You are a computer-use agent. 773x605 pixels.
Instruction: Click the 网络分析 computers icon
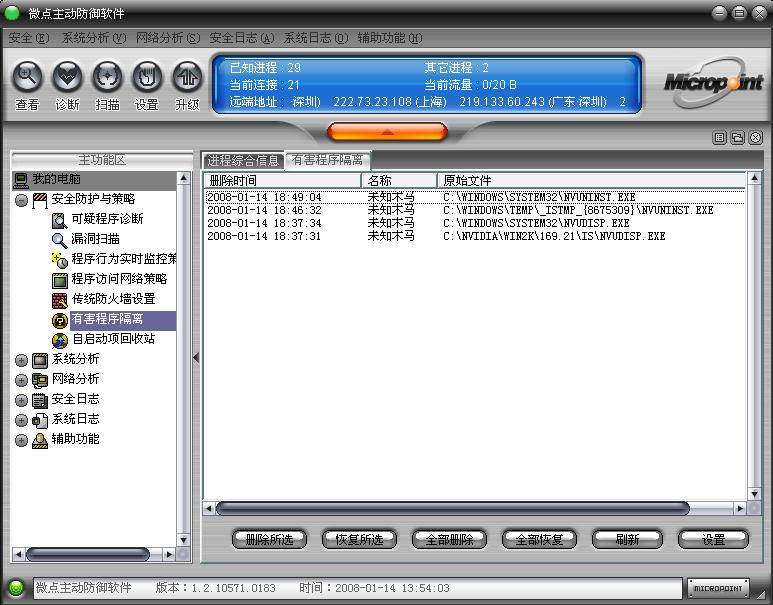(40, 380)
